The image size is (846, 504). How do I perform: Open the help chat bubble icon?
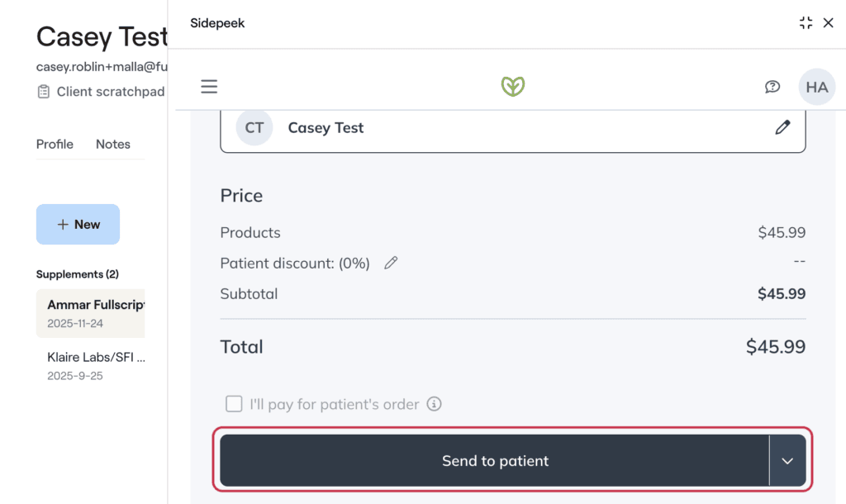[x=772, y=86]
